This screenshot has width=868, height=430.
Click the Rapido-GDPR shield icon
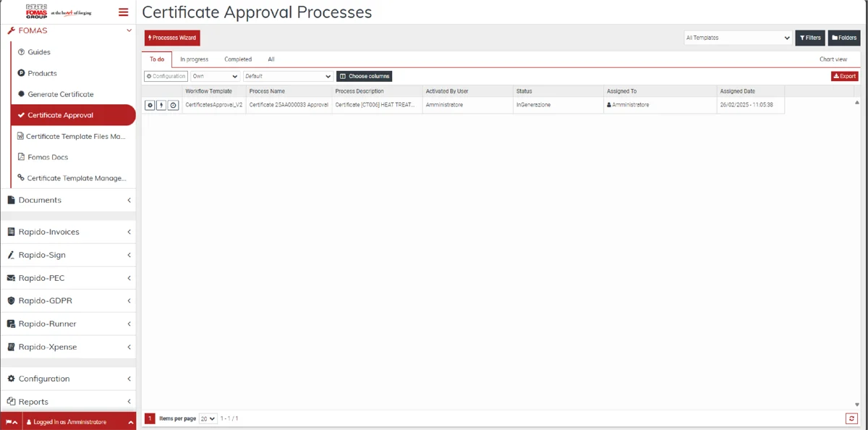11,301
